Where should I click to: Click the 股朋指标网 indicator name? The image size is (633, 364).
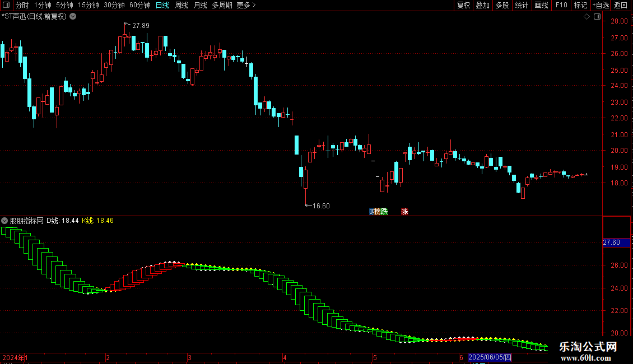27,221
